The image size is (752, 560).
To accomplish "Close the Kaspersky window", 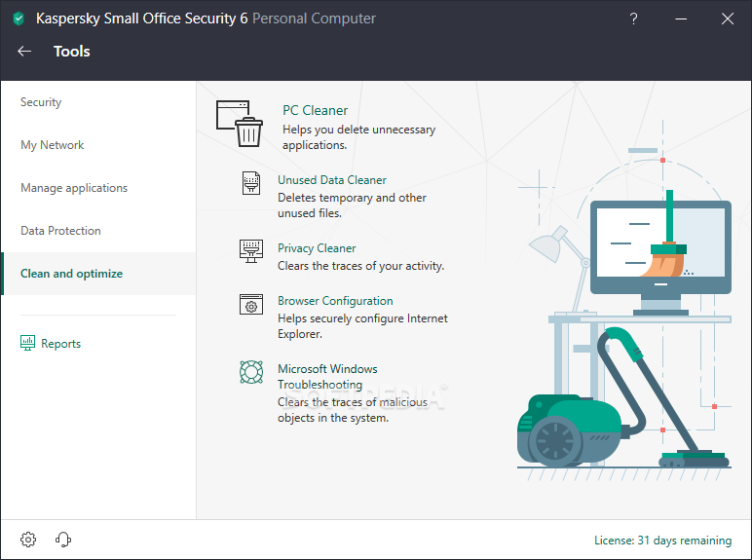I will (728, 19).
